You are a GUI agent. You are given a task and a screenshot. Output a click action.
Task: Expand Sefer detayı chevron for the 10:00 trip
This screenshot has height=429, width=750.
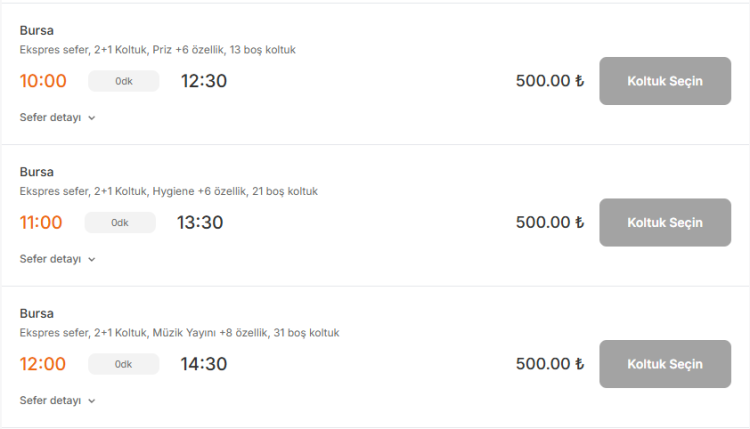(92, 118)
